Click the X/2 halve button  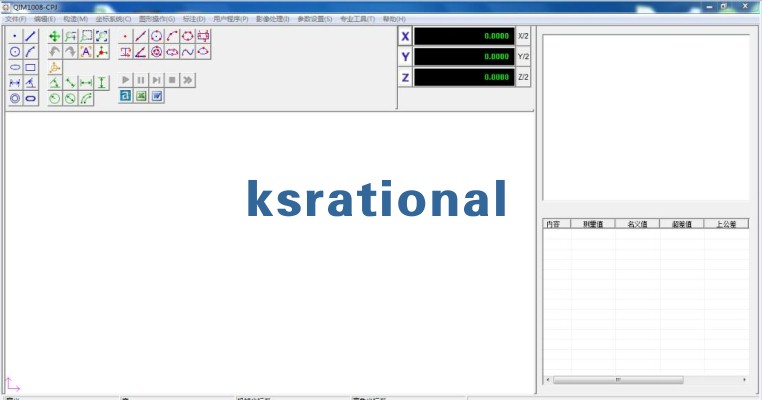[522, 36]
